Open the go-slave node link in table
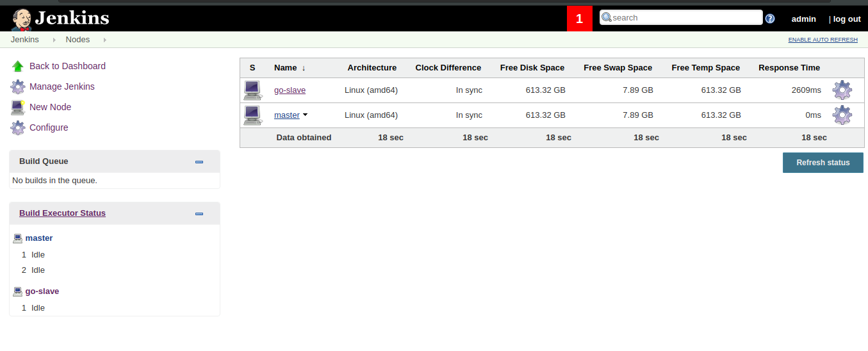Viewport: 868px width, 351px height. [290, 90]
